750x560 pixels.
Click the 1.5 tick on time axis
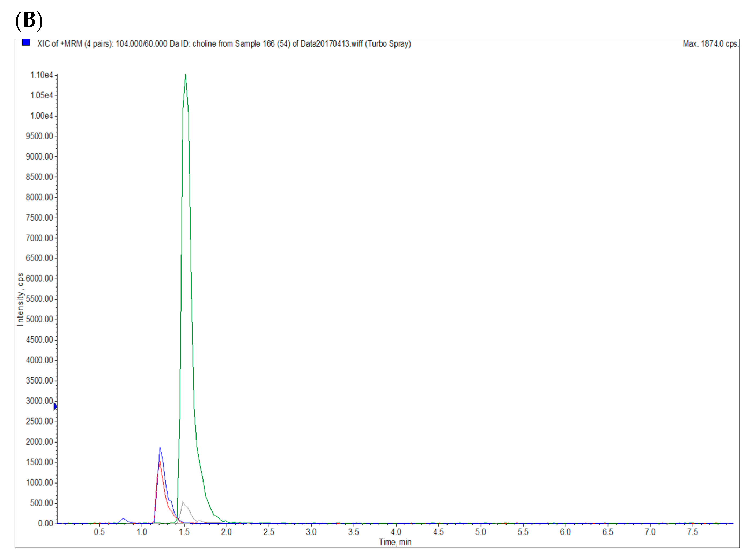[184, 532]
